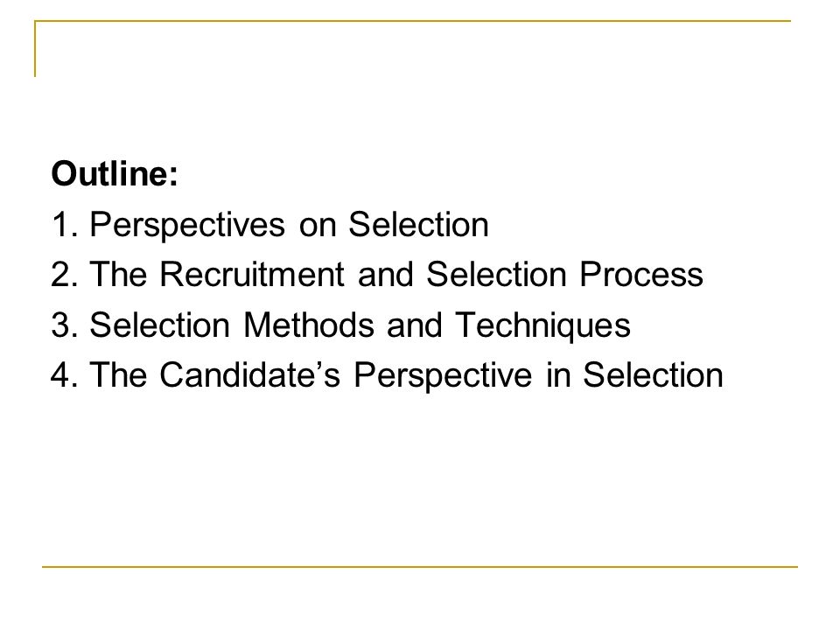
Task: Click the number "2." list marker
Action: click(x=66, y=274)
